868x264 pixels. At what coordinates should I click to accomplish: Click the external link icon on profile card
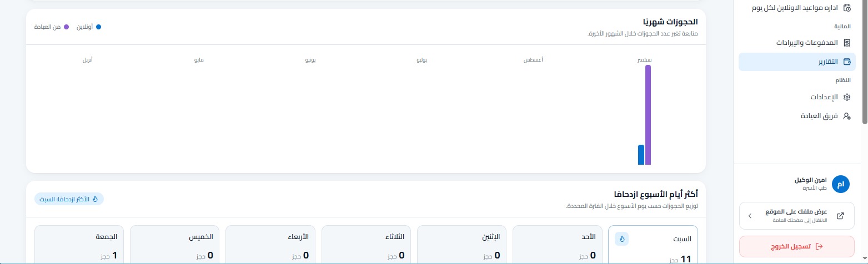pyautogui.click(x=840, y=216)
